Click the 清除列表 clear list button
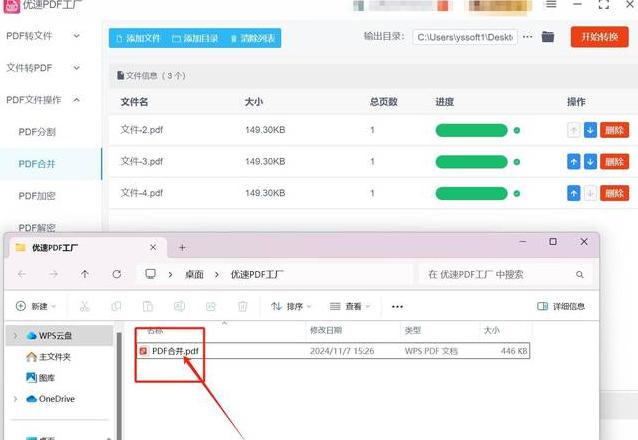 pos(253,38)
